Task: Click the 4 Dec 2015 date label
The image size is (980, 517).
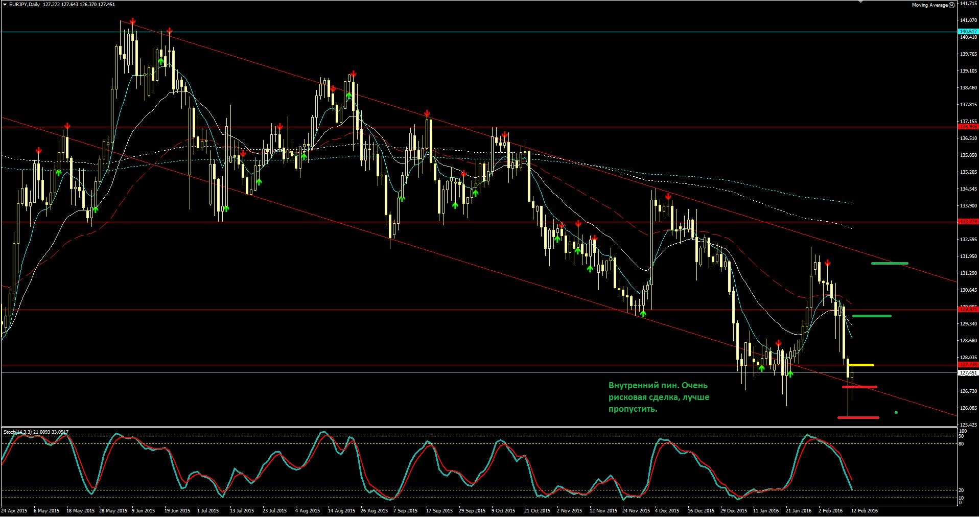Action: 668,510
